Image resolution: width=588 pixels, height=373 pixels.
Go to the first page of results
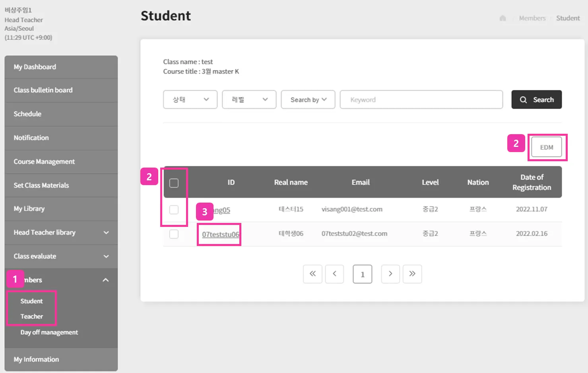click(312, 274)
